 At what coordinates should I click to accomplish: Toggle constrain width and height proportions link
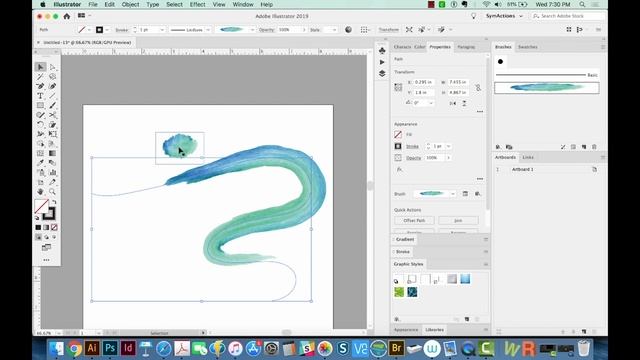tap(478, 87)
